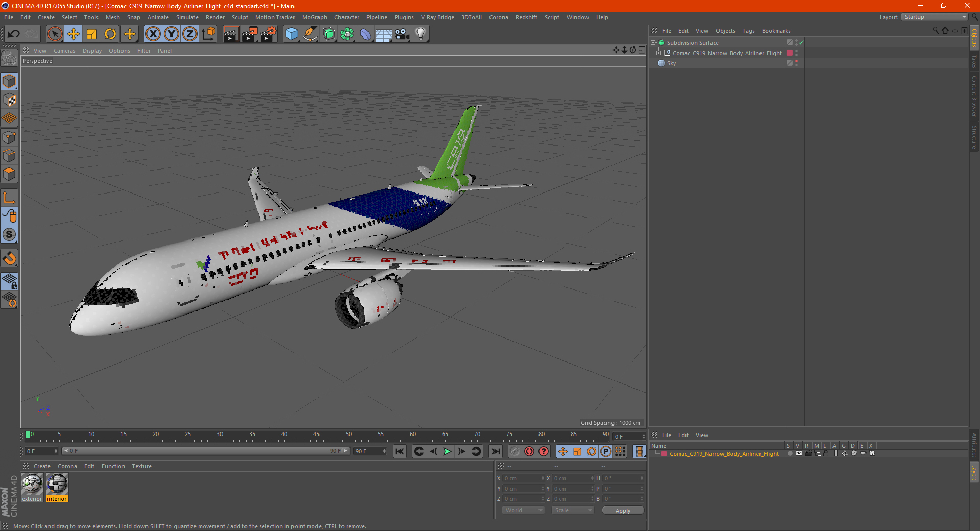This screenshot has width=980, height=531.
Task: Go to end of animation
Action: pyautogui.click(x=495, y=451)
